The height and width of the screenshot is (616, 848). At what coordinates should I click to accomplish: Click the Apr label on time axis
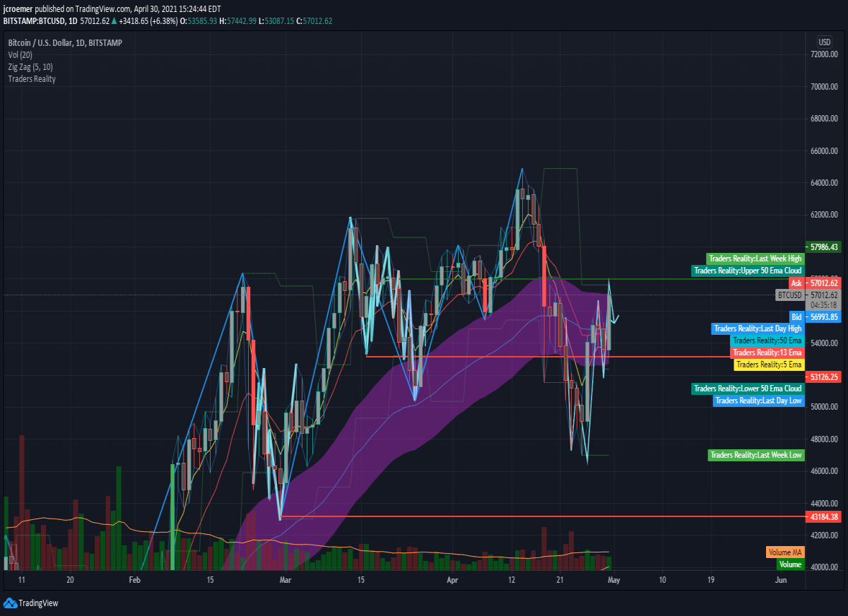pyautogui.click(x=452, y=580)
